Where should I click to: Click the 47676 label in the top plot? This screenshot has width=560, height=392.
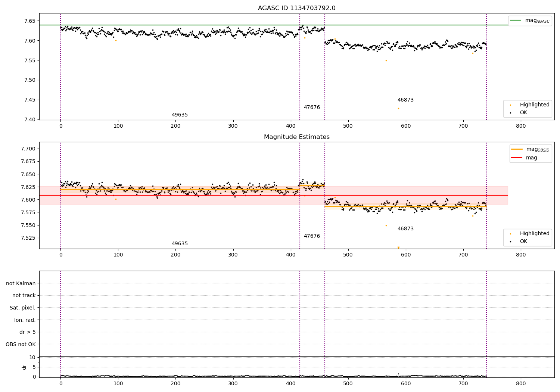pos(312,107)
